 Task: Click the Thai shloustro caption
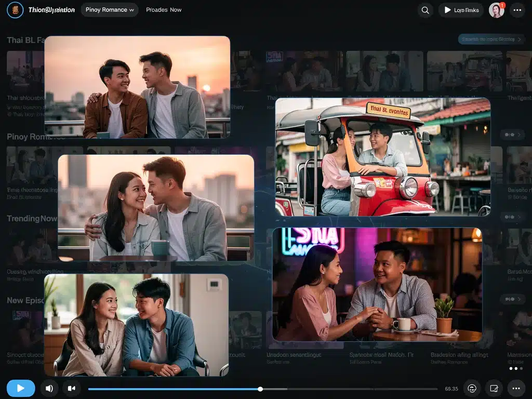coord(26,98)
